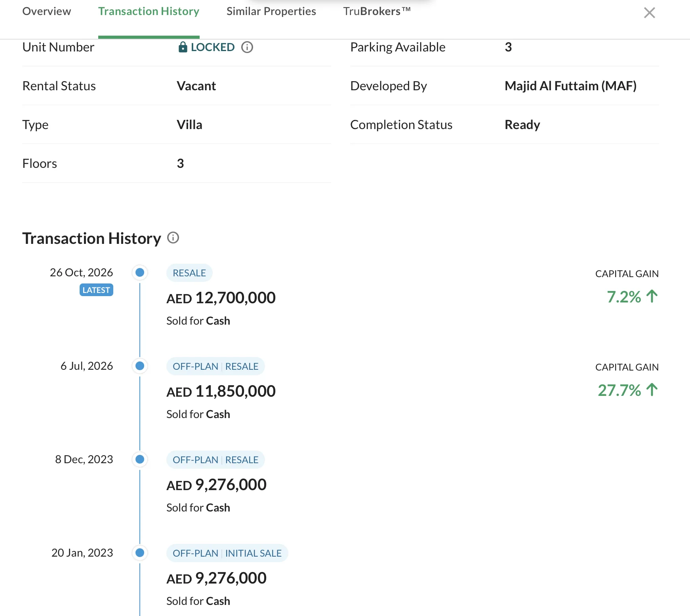Open the Overview tab

pyautogui.click(x=47, y=11)
